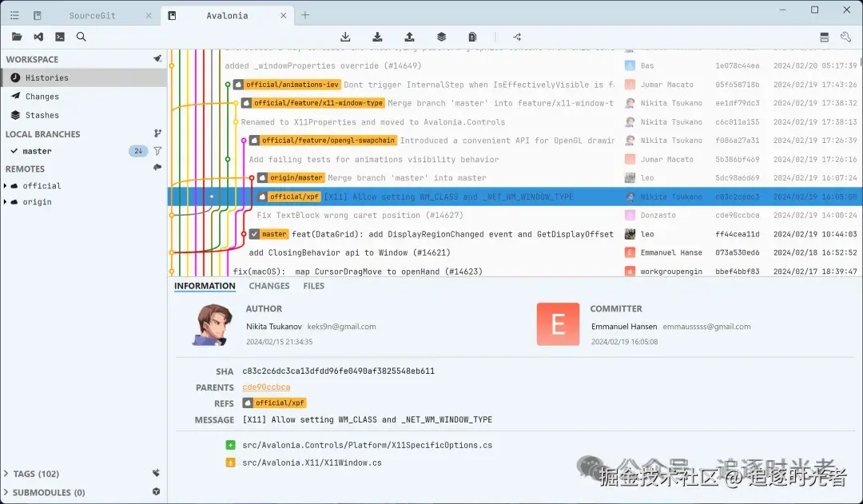Viewport: 863px width, 504px height.
Task: Open the main menu hamburger icon
Action: [x=14, y=15]
